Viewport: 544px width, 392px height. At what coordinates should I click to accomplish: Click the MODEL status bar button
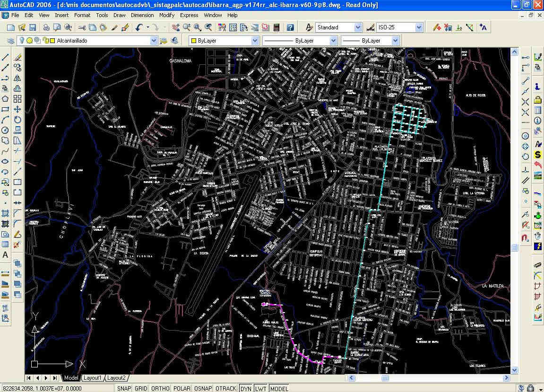coord(279,388)
